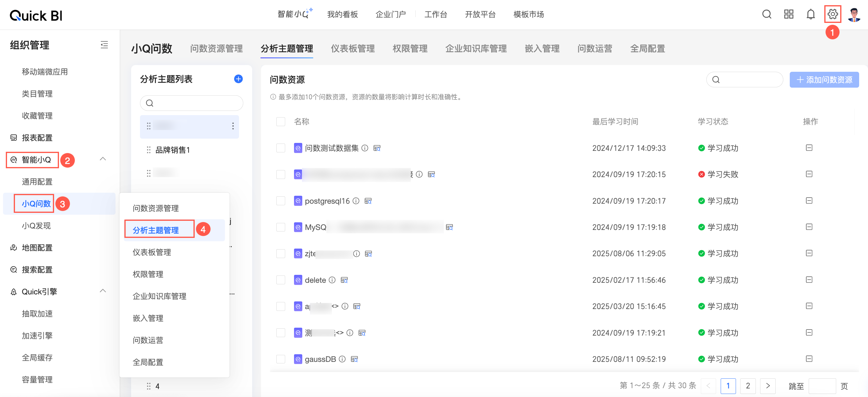Remove gaussDB via minus icon
The height and width of the screenshot is (397, 868).
809,359
